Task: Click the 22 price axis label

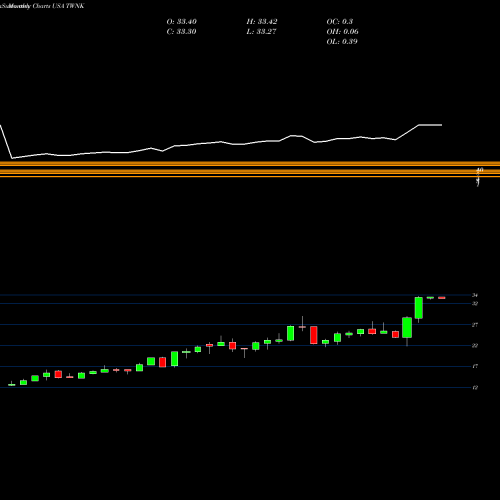Action: 475,346
